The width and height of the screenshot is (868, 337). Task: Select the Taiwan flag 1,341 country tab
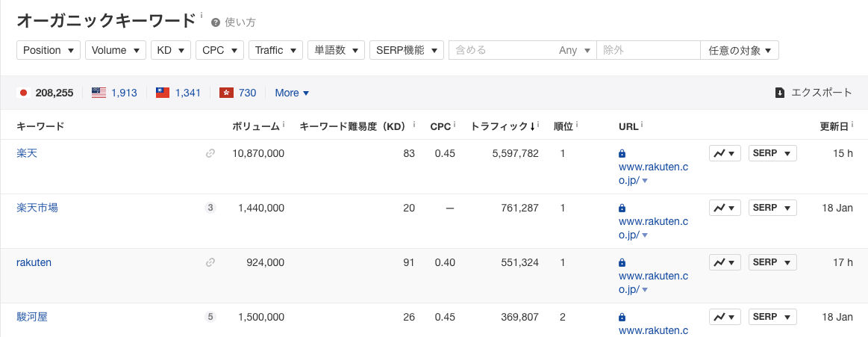178,93
